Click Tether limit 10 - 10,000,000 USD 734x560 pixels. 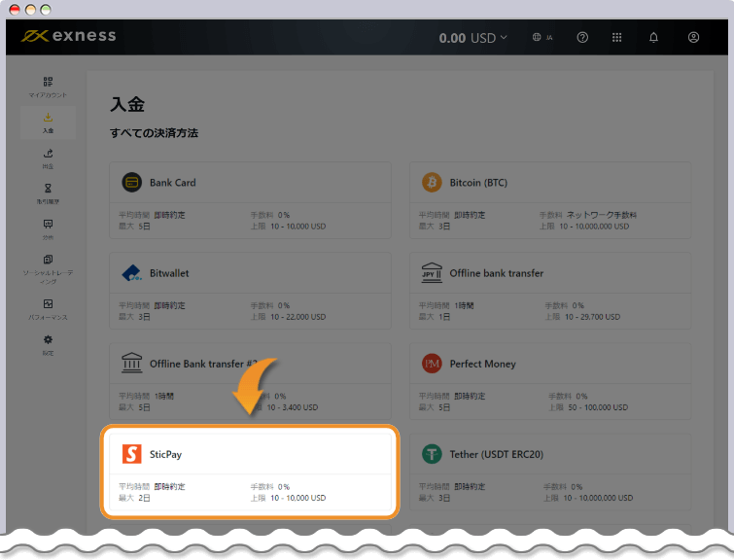[x=598, y=498]
